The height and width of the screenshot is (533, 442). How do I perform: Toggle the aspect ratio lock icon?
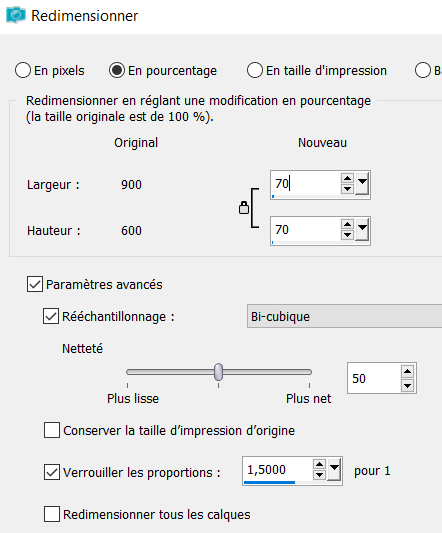tap(244, 208)
